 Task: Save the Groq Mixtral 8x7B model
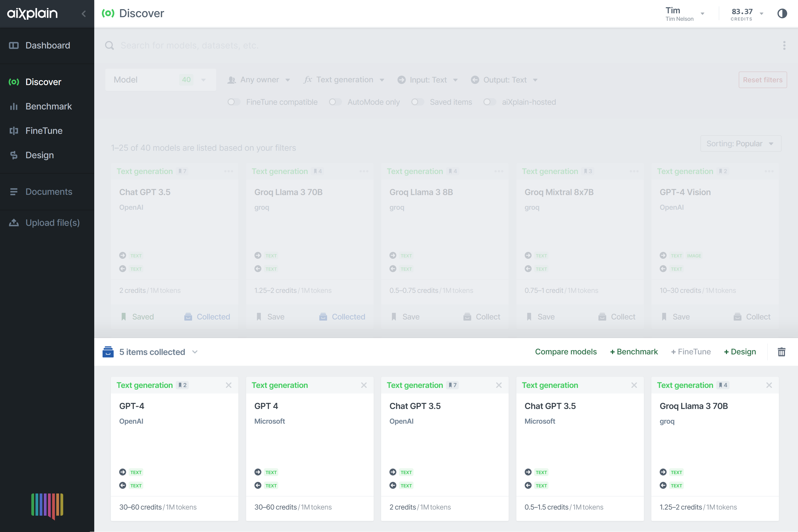(541, 316)
